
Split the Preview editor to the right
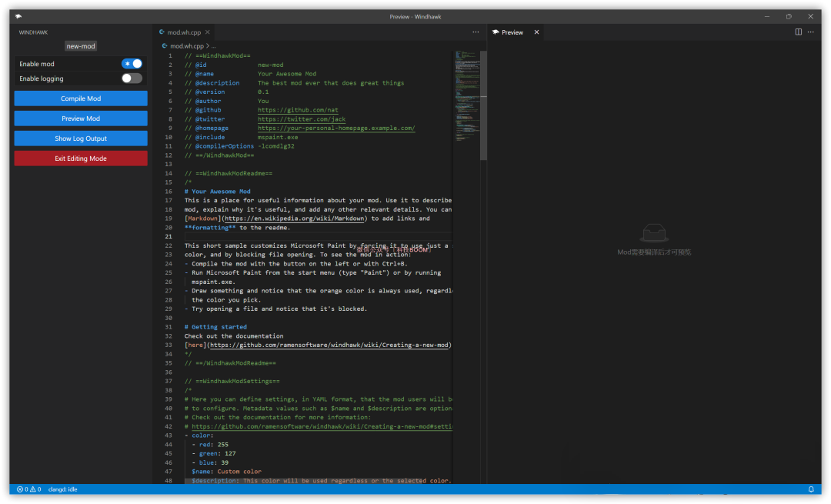(798, 32)
